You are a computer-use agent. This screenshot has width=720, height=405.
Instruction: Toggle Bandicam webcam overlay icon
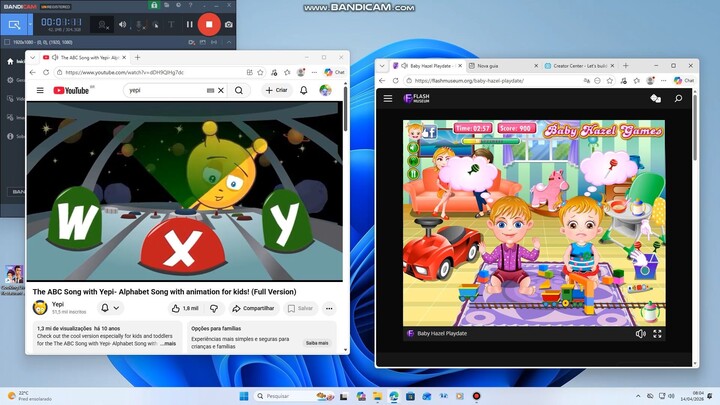102,25
